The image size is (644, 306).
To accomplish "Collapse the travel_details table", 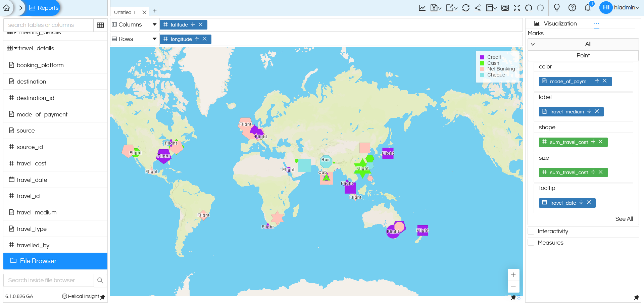I will (15, 48).
